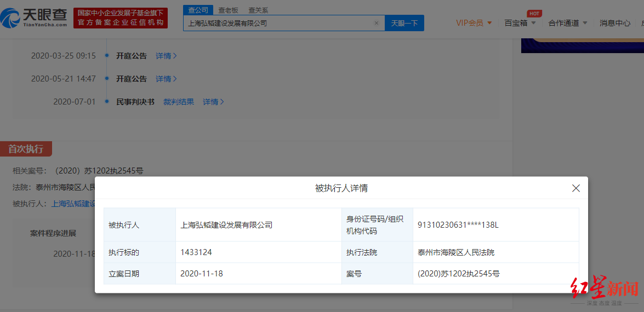This screenshot has width=644, height=312.
Task: Select the 查公司 tab
Action: (198, 10)
